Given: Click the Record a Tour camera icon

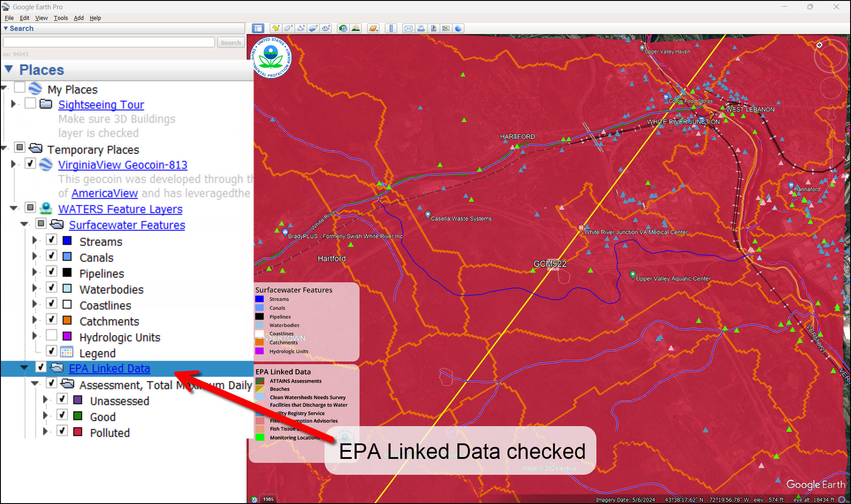Looking at the screenshot, I should 326,28.
